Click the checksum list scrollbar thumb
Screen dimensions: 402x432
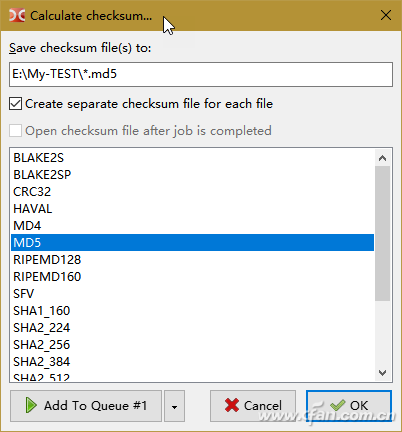(383, 233)
